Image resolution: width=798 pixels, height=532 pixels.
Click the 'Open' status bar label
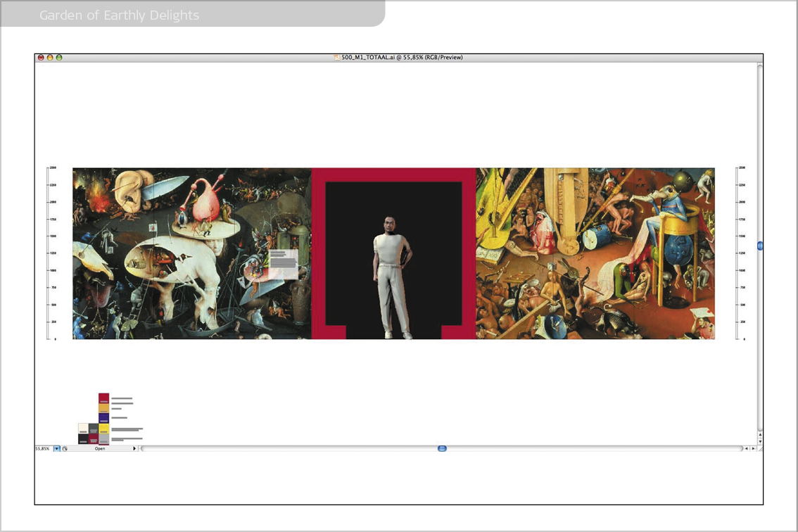click(x=100, y=448)
